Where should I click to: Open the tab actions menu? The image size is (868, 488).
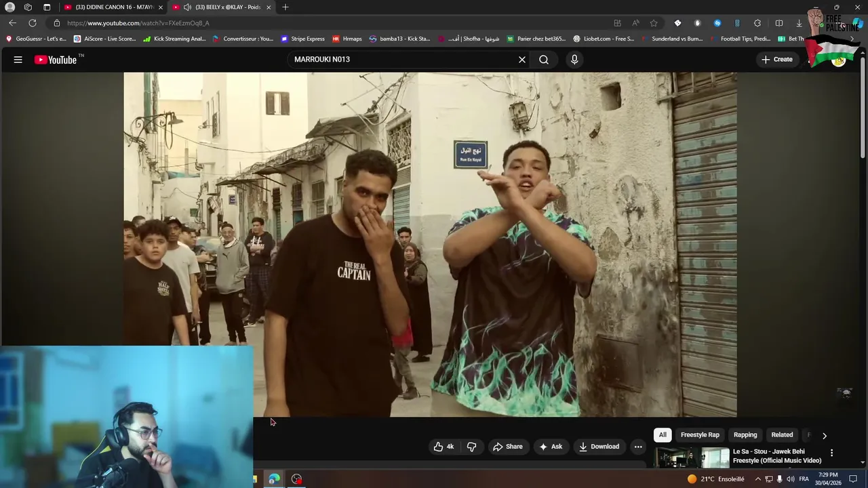point(47,7)
